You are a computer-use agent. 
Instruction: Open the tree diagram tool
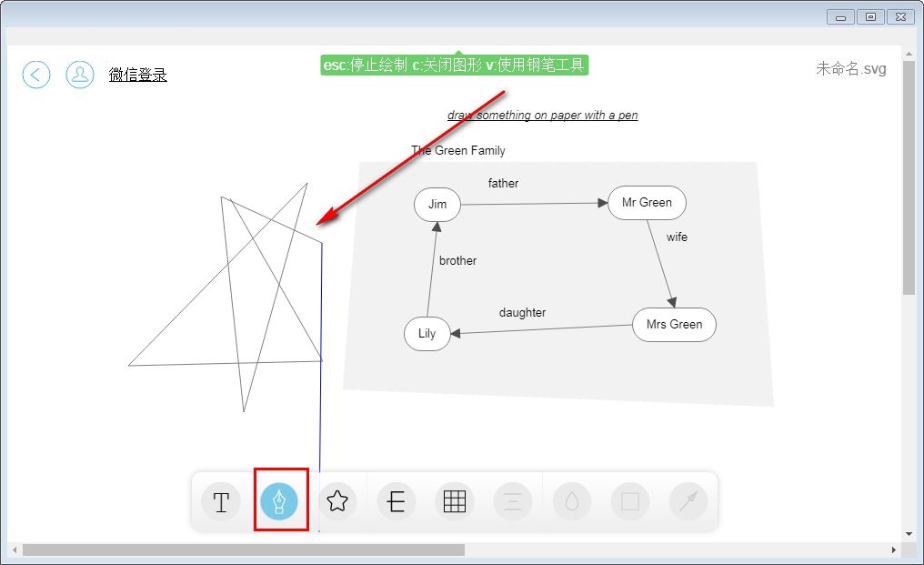click(397, 501)
